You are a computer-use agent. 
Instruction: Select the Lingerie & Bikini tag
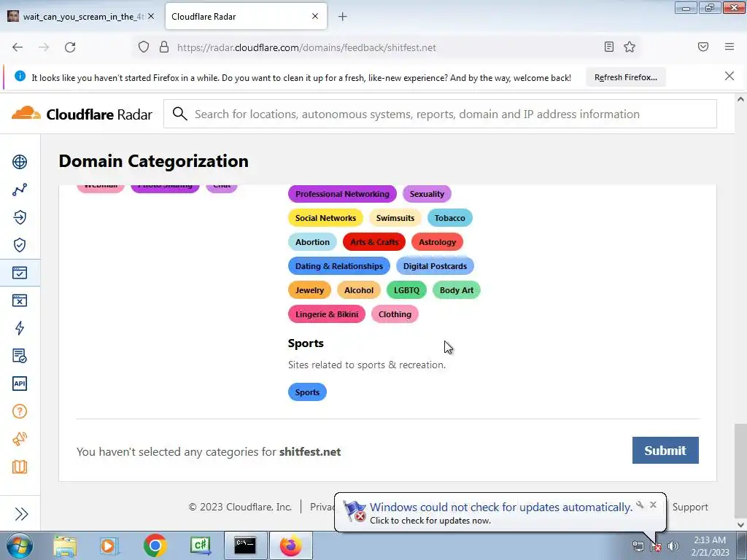[x=326, y=314]
